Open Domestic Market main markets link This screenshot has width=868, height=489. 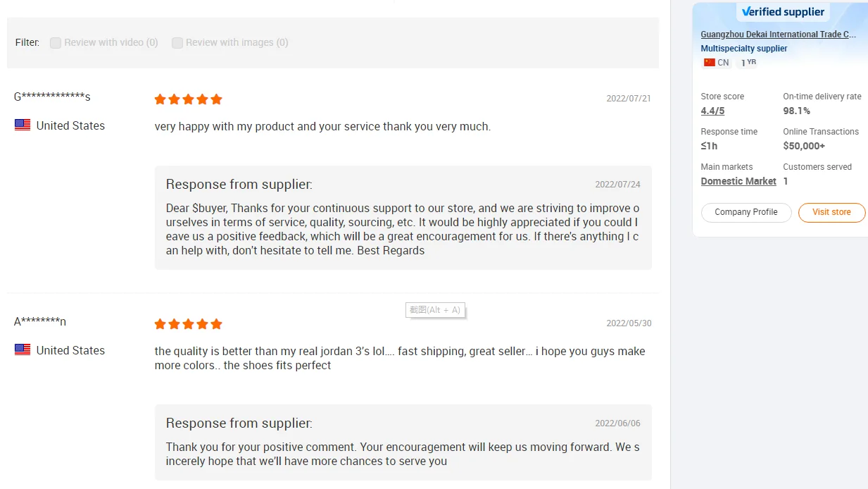pos(738,181)
